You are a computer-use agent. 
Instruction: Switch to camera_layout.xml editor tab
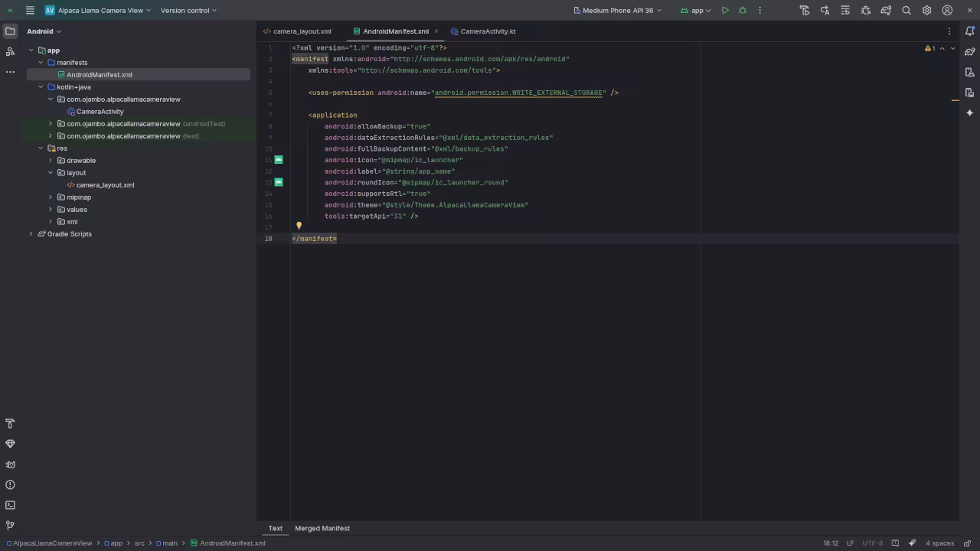coord(297,31)
